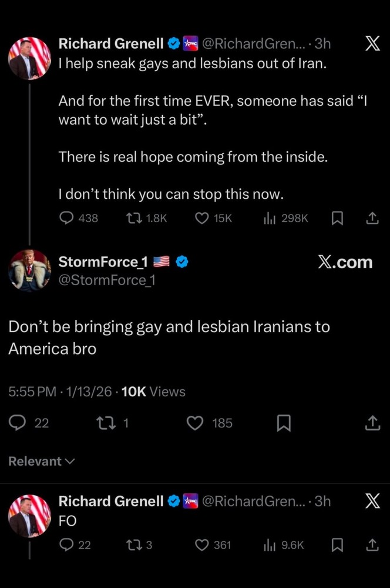The image size is (390, 588).
Task: Expand the Relevant sort dropdown
Action: coord(42,462)
